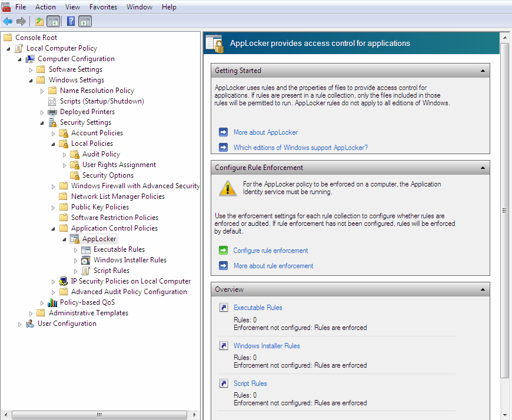Select Network List Manager Policies item
The height and width of the screenshot is (420, 512).
118,196
